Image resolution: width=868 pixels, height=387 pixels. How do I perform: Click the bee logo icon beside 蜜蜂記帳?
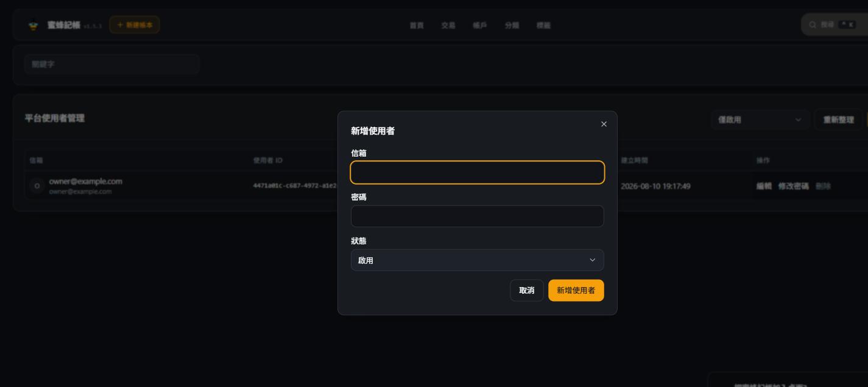coord(34,26)
